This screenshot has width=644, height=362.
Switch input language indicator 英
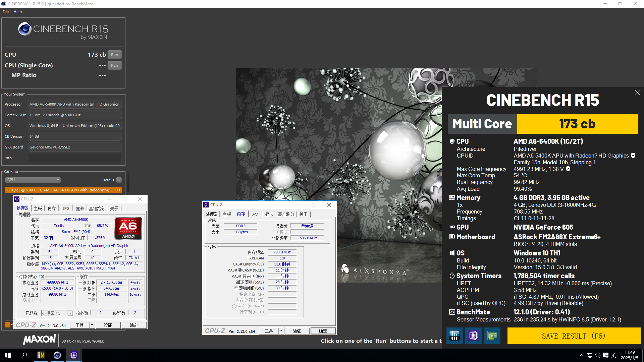point(614,355)
